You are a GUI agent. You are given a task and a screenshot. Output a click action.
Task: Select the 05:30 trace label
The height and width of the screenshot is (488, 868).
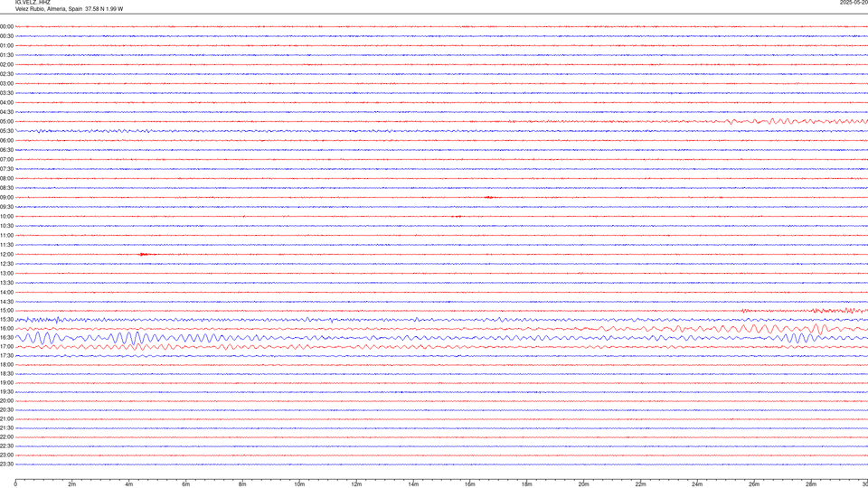6,130
